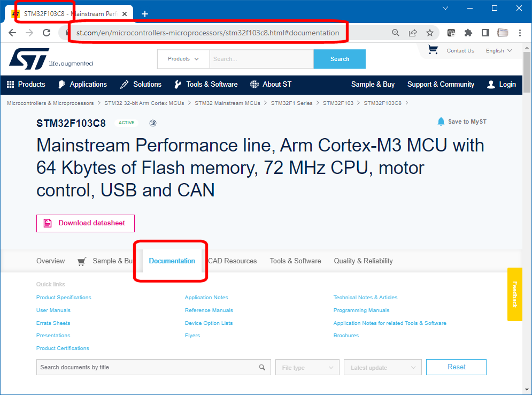
Task: Open a new browser tab
Action: (145, 14)
